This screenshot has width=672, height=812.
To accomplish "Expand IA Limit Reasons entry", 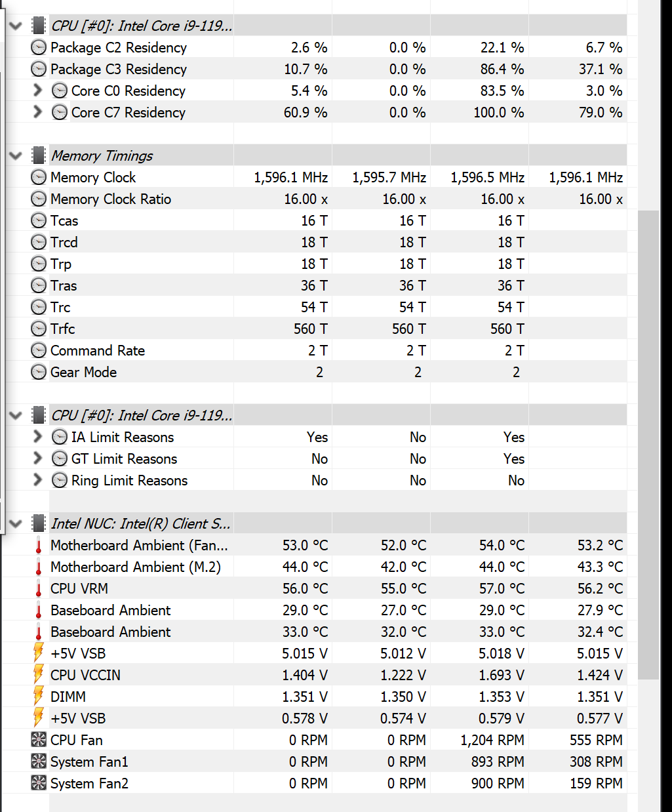I will [37, 437].
